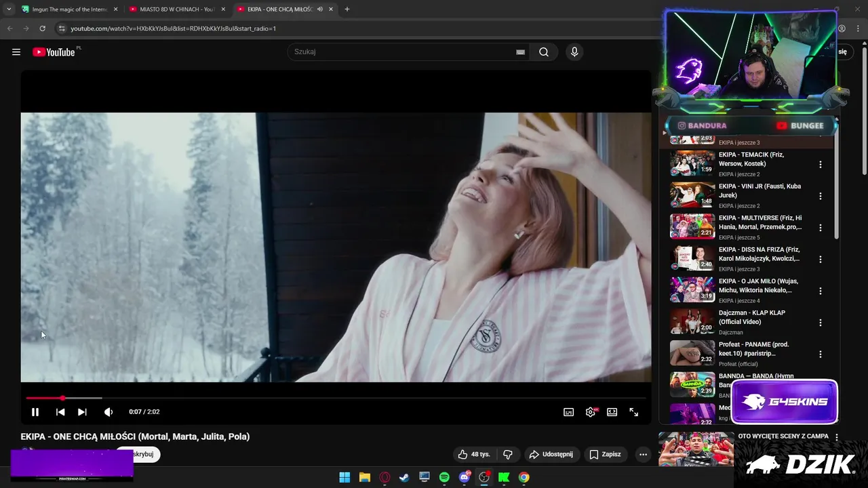Open options menu for EKIPA - VINI JR
868x488 pixels.
pos(821,196)
